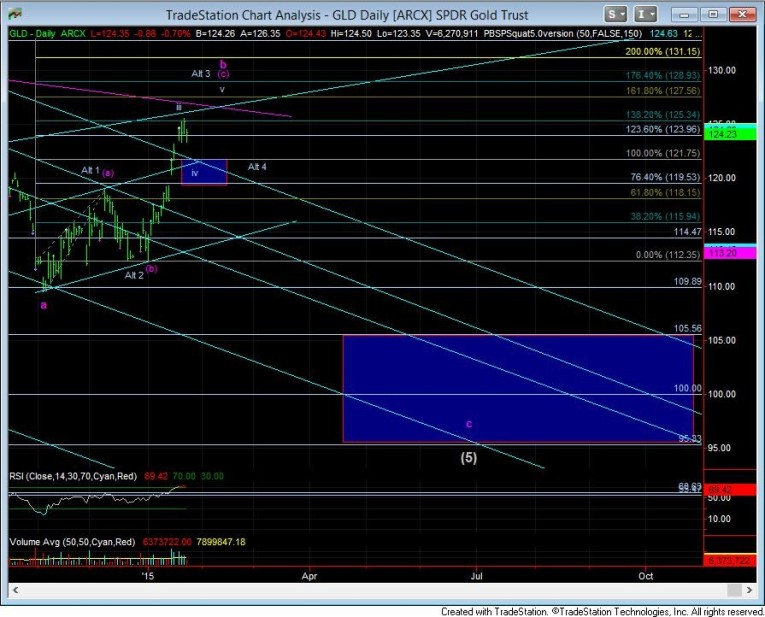The width and height of the screenshot is (765, 617).
Task: Click the scroll left arrow on horizontal scrollbar
Action: [x=16, y=590]
